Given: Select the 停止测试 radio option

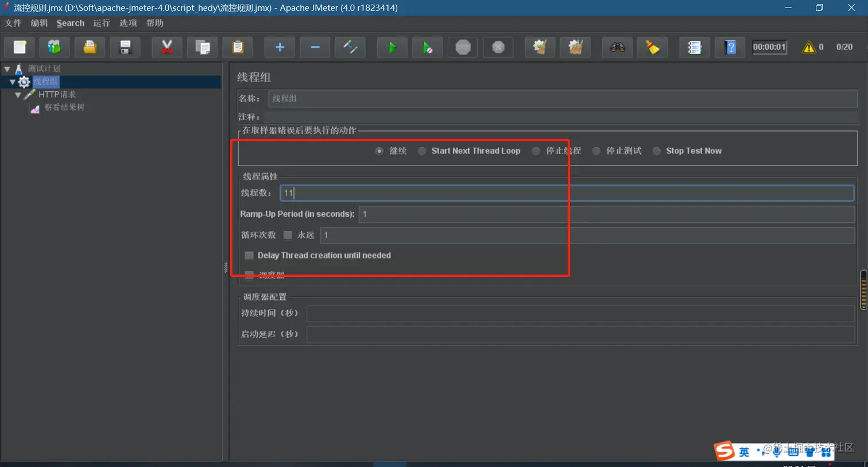Looking at the screenshot, I should tap(596, 151).
